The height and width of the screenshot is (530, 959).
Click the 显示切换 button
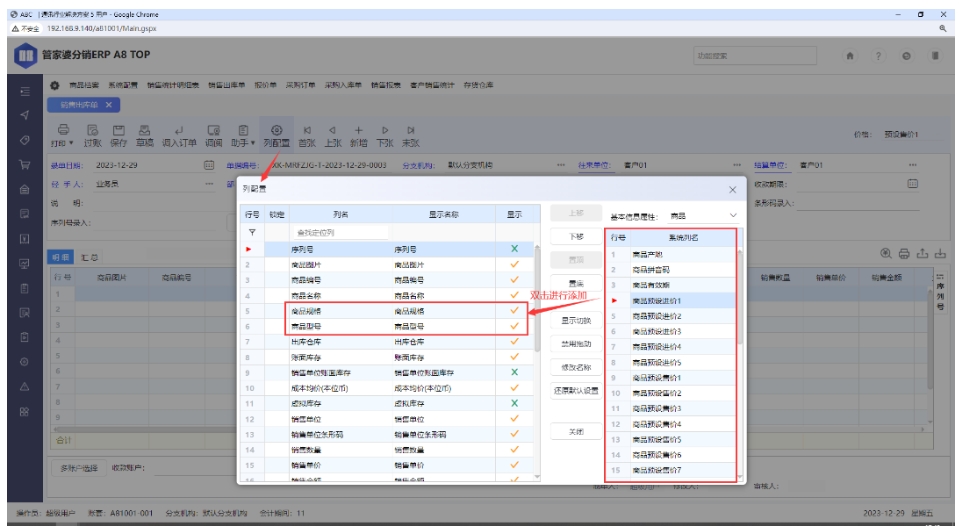576,320
